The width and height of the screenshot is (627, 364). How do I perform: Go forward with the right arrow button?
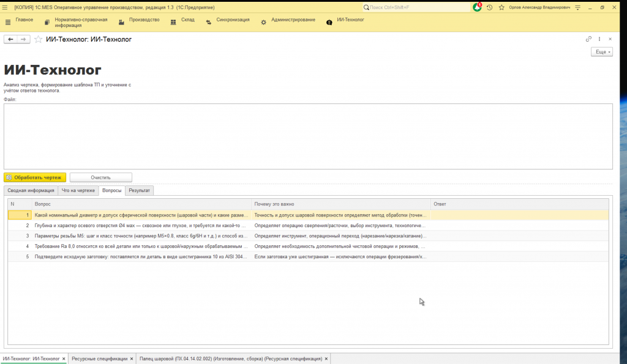coord(23,39)
